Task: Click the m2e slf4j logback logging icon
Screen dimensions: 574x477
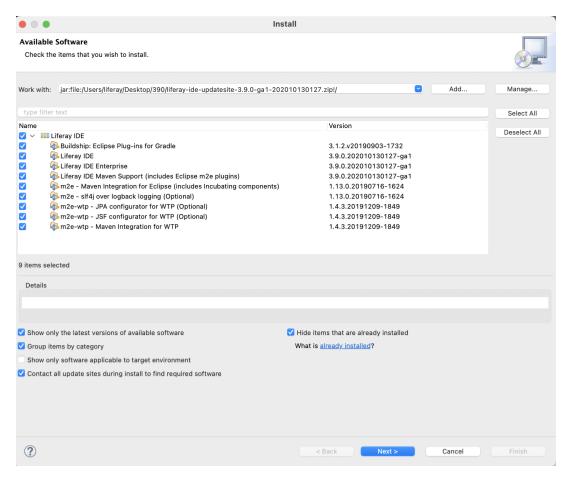Action: [54, 196]
